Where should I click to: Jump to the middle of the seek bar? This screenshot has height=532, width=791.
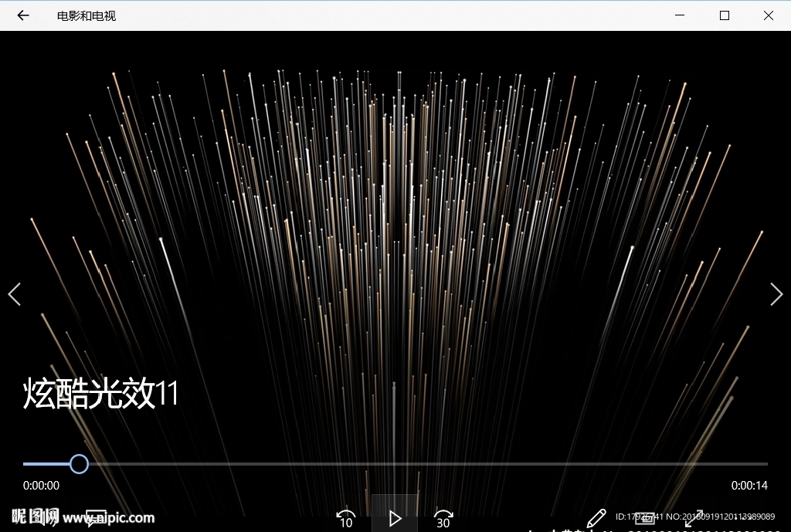click(x=395, y=464)
